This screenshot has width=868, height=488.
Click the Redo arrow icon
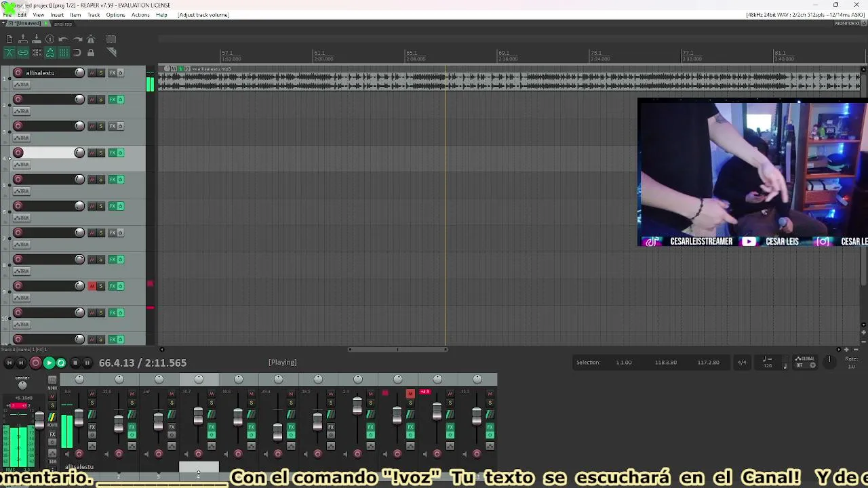click(x=77, y=39)
